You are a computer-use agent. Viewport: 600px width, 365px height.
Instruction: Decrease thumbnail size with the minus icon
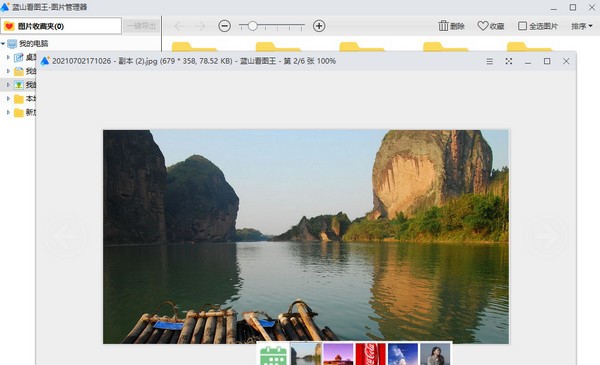point(224,26)
